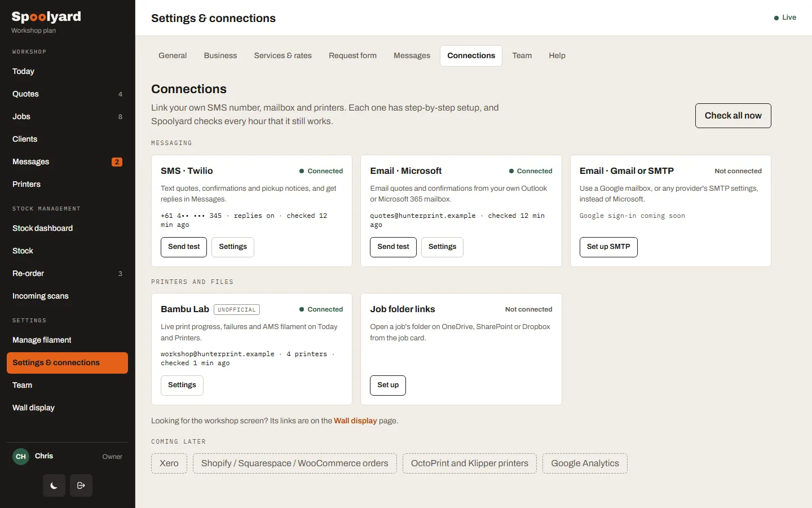Click the Live status indicator
The height and width of the screenshot is (508, 812).
tap(785, 17)
